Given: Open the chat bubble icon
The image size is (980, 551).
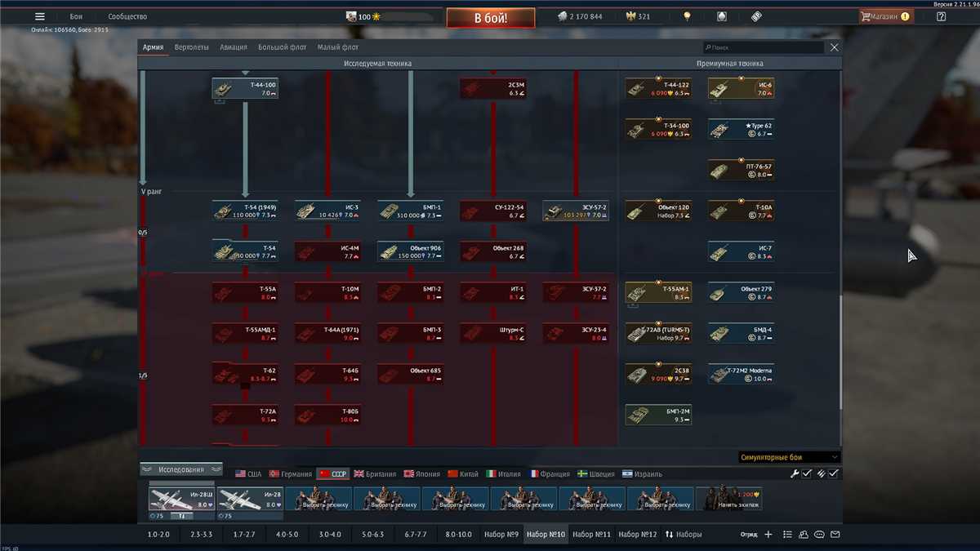Looking at the screenshot, I should click(819, 535).
